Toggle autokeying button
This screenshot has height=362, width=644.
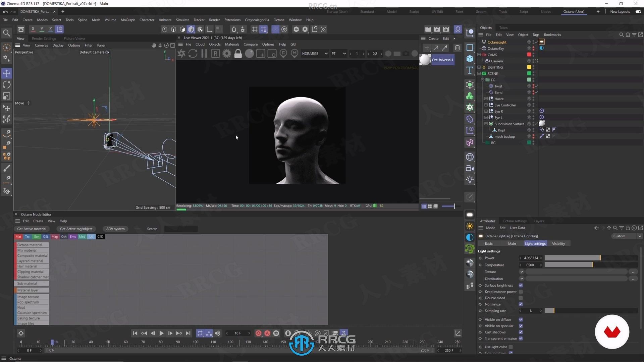point(267,333)
